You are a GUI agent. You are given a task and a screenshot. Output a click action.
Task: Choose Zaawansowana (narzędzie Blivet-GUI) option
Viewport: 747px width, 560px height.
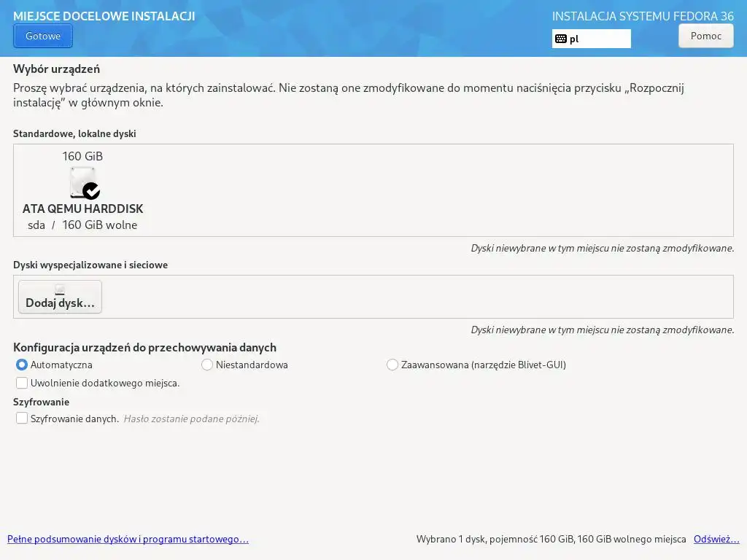392,365
